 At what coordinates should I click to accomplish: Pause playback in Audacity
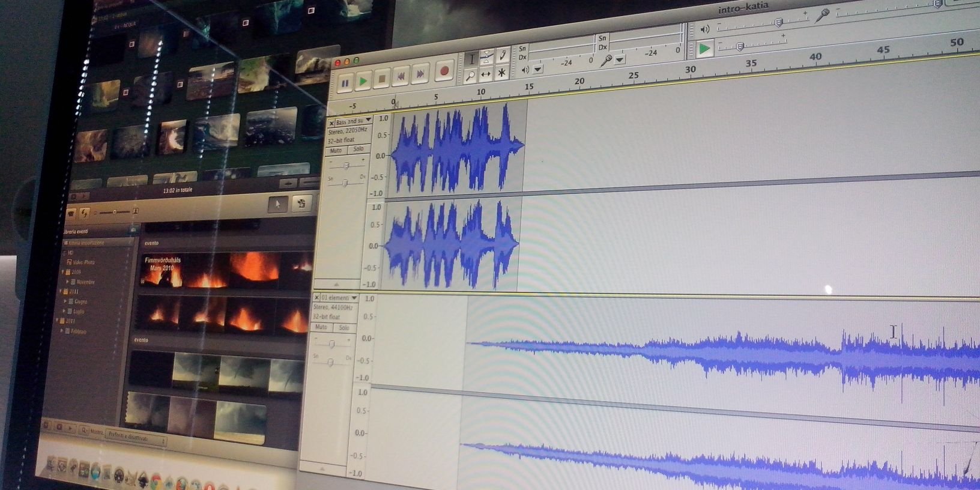345,83
